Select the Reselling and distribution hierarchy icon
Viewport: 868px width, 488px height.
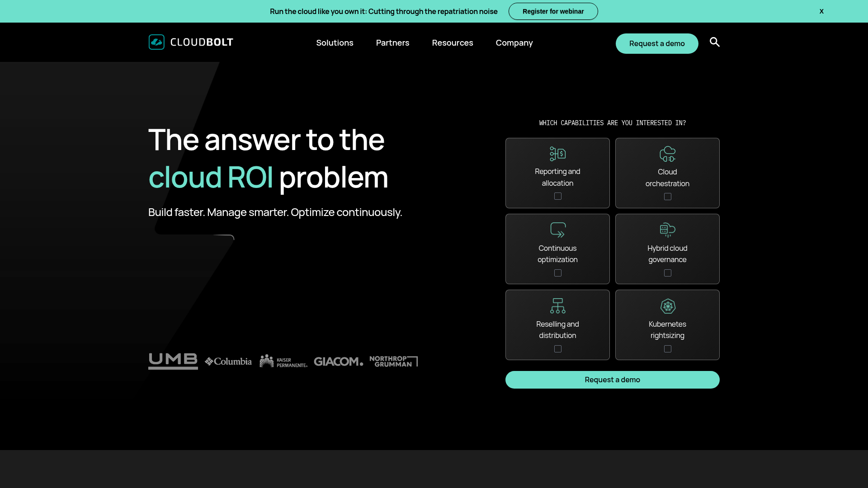pyautogui.click(x=557, y=306)
